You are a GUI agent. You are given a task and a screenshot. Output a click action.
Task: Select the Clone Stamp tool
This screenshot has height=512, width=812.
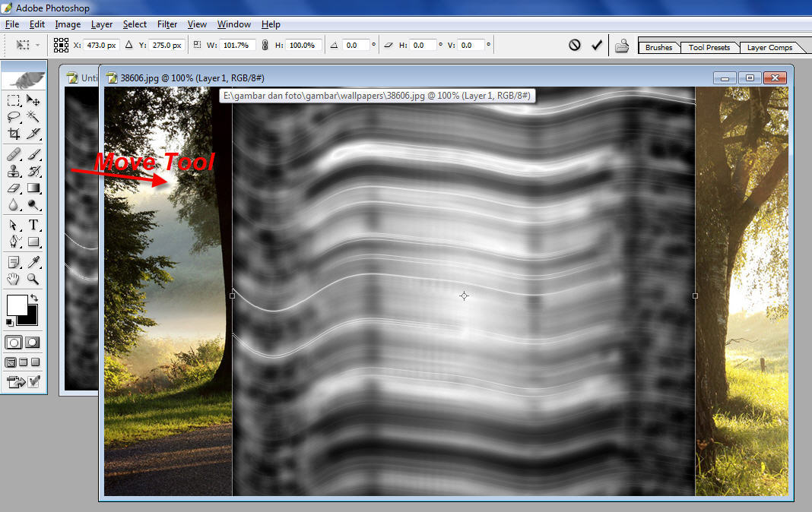(x=12, y=171)
